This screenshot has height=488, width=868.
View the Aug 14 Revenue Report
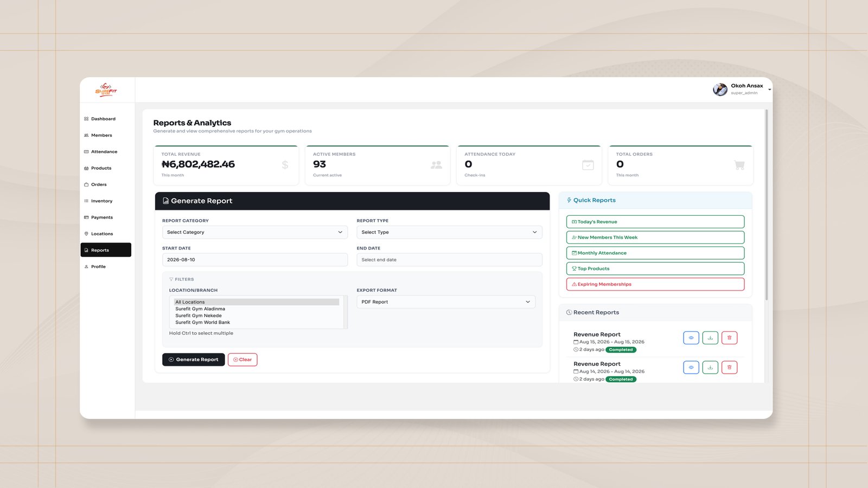691,368
